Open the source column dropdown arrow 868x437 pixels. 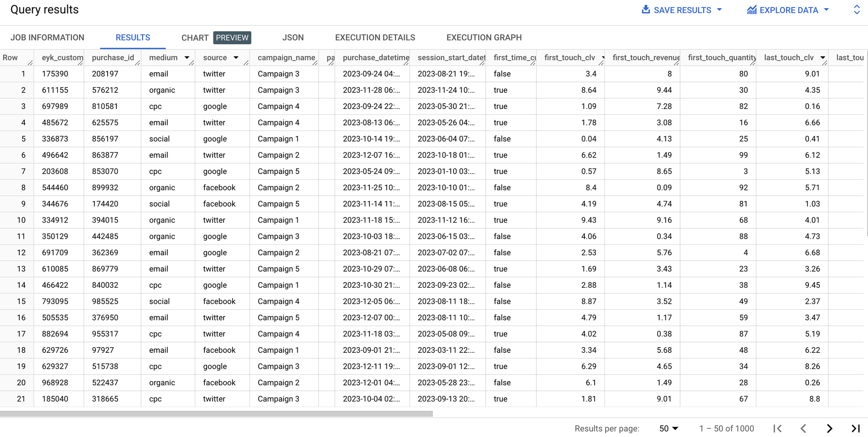(x=236, y=58)
